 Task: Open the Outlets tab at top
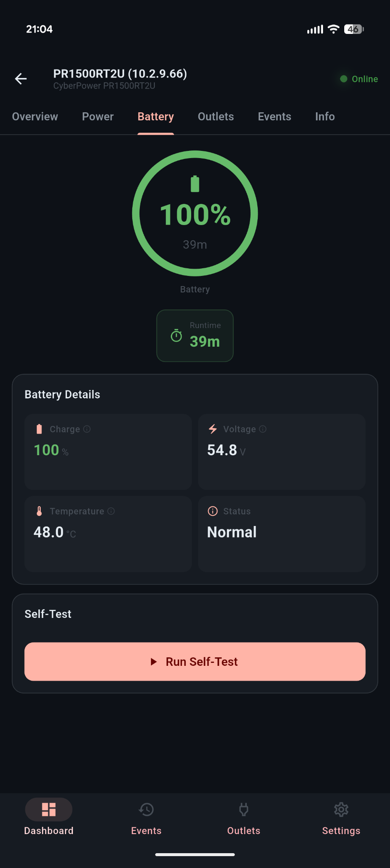click(215, 117)
